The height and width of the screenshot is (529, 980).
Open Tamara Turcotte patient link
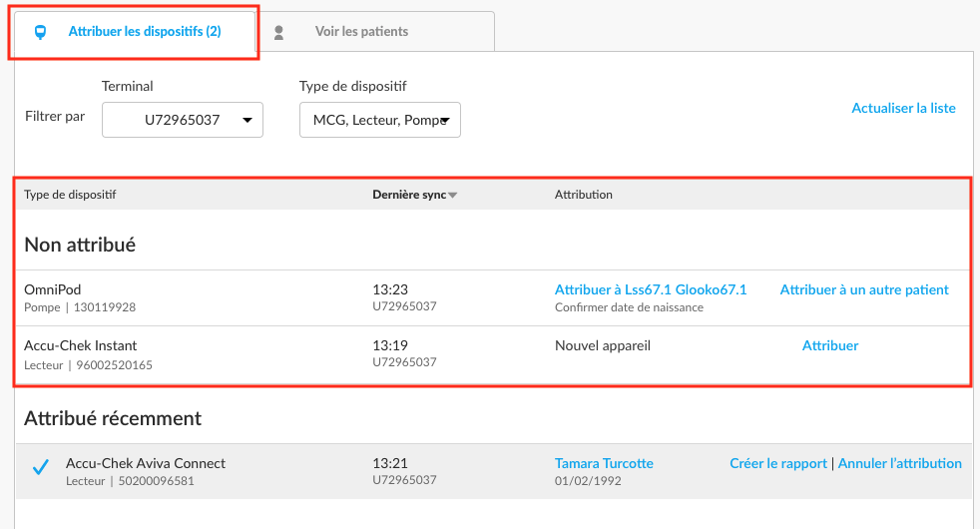[604, 463]
